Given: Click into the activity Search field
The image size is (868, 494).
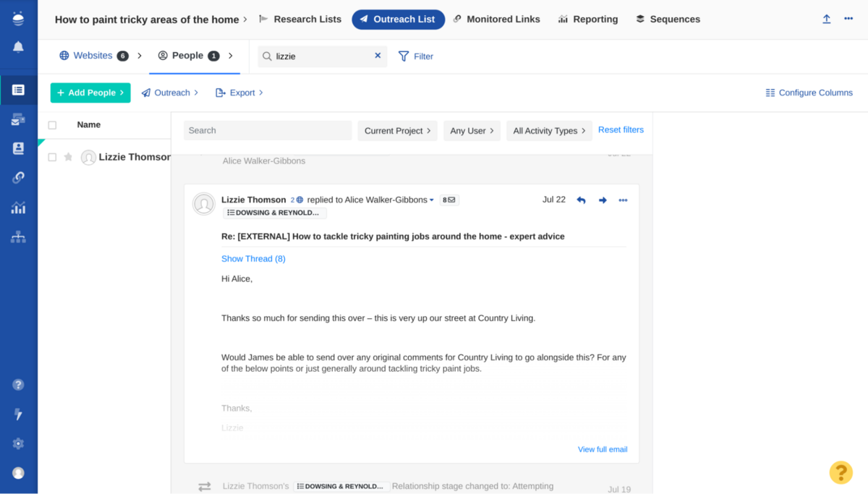Looking at the screenshot, I should click(268, 131).
